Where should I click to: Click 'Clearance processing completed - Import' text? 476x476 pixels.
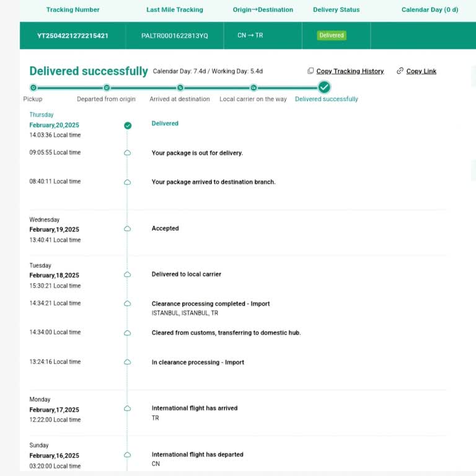pyautogui.click(x=211, y=304)
